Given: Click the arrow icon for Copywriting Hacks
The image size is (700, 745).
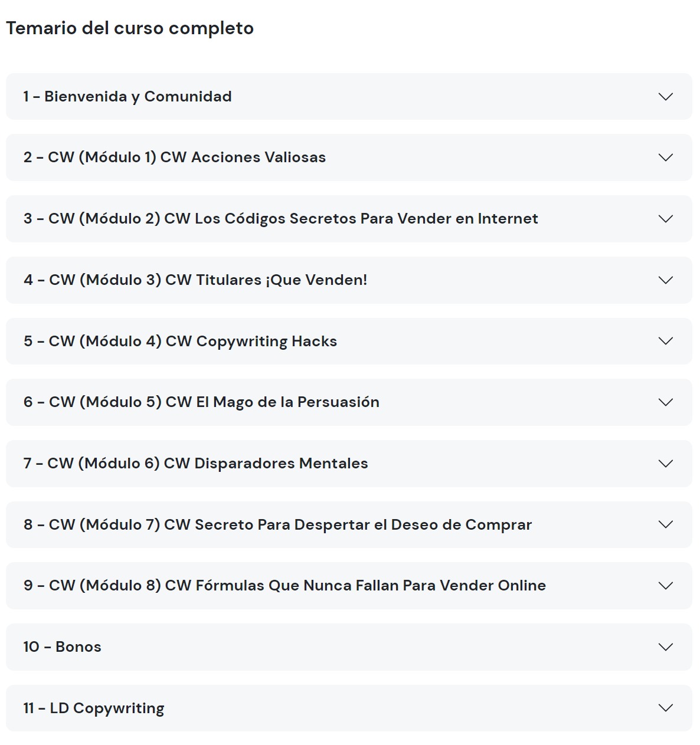Looking at the screenshot, I should (x=665, y=341).
